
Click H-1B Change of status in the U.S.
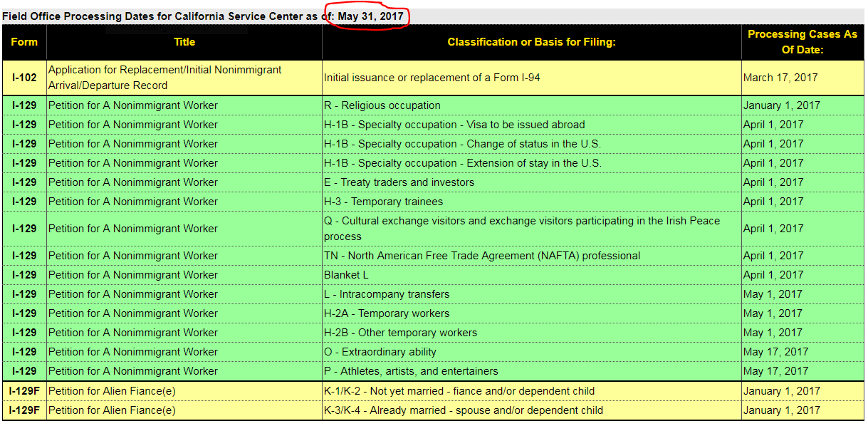(x=462, y=144)
